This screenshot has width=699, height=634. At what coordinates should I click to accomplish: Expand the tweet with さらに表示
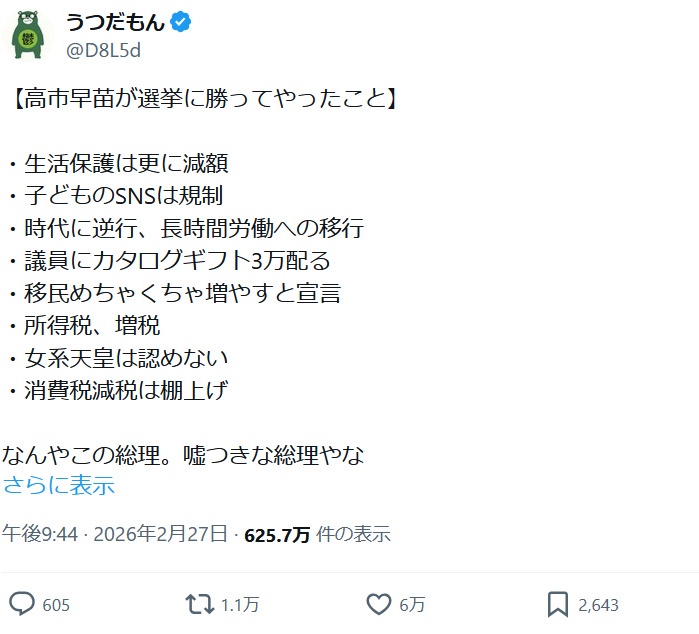(59, 486)
